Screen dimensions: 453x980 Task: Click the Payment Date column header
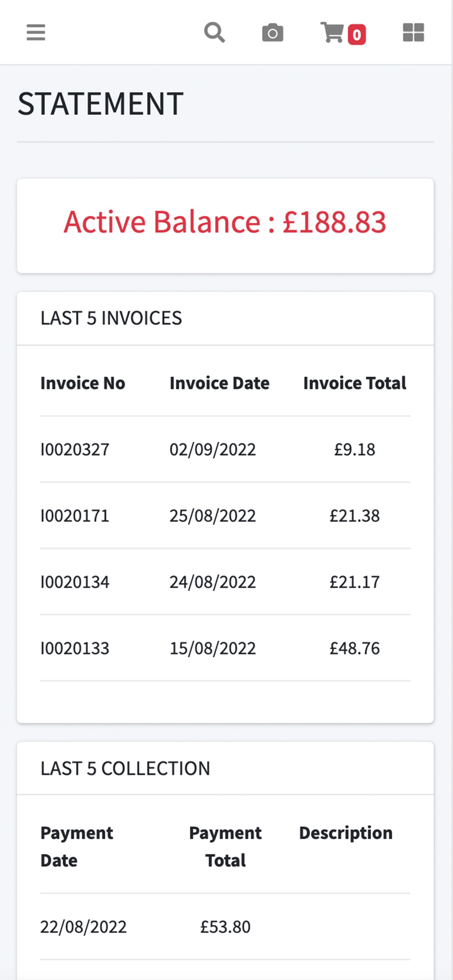point(77,847)
